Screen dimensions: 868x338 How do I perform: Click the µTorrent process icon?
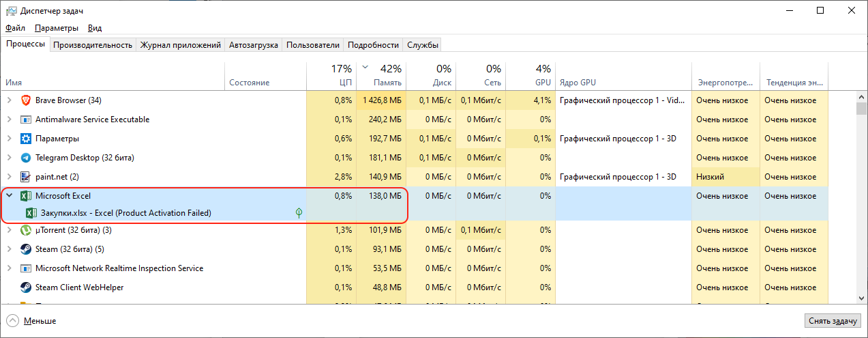[x=26, y=230]
